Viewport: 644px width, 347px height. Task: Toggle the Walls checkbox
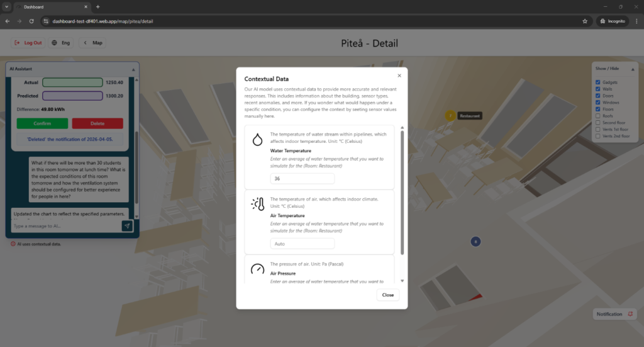pyautogui.click(x=597, y=89)
